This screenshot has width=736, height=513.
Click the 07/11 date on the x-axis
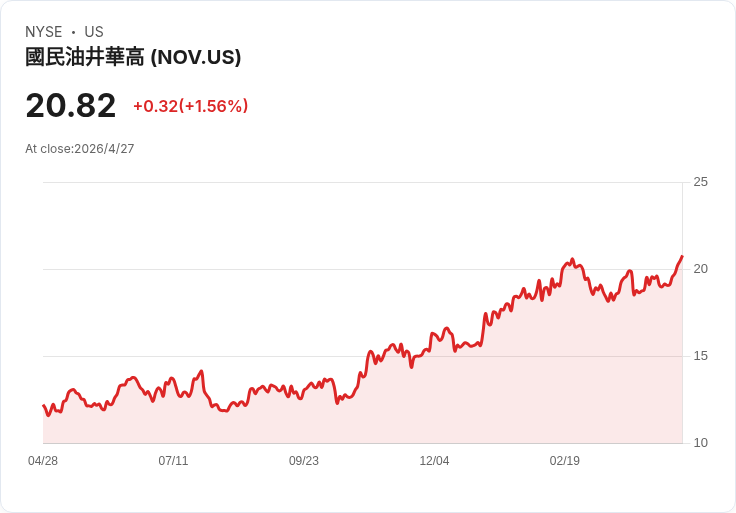tap(173, 461)
